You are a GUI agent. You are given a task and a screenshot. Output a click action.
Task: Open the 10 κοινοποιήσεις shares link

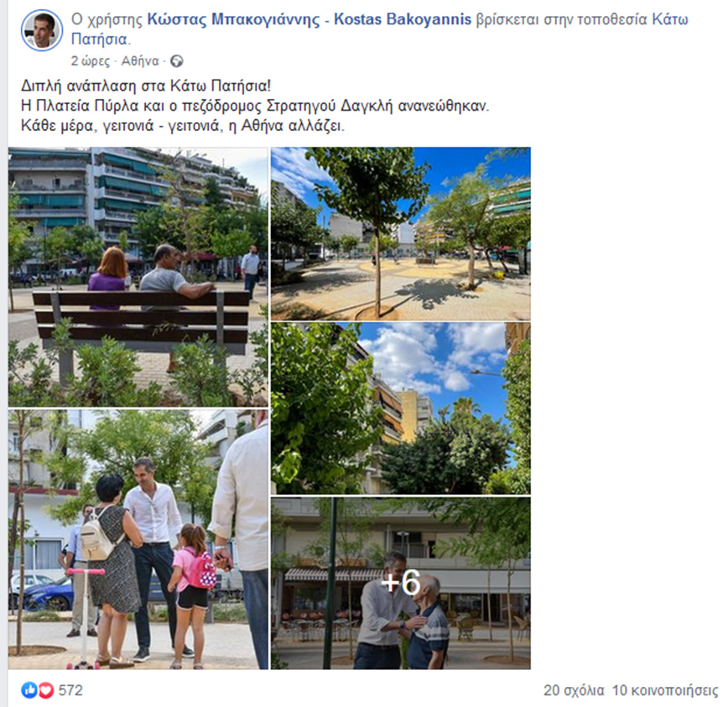click(665, 690)
